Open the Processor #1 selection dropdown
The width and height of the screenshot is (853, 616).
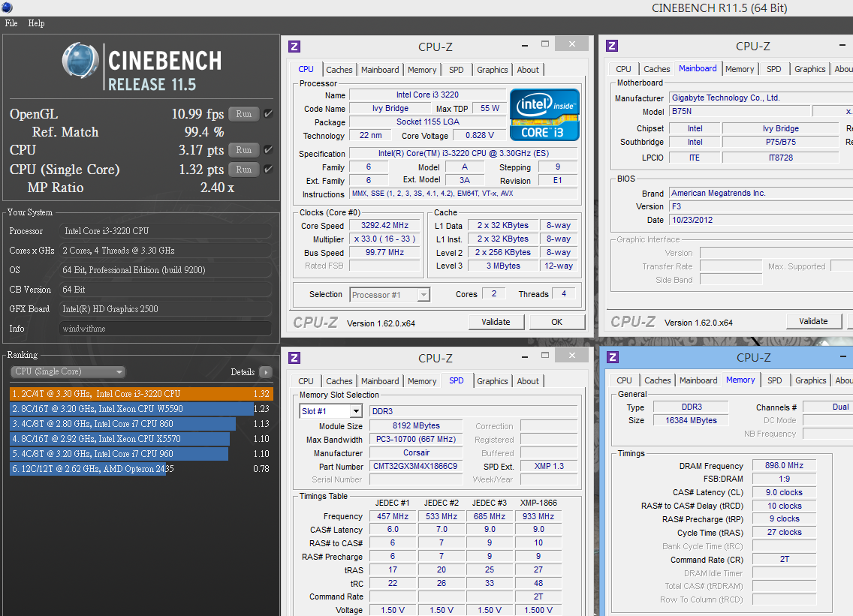click(x=390, y=295)
